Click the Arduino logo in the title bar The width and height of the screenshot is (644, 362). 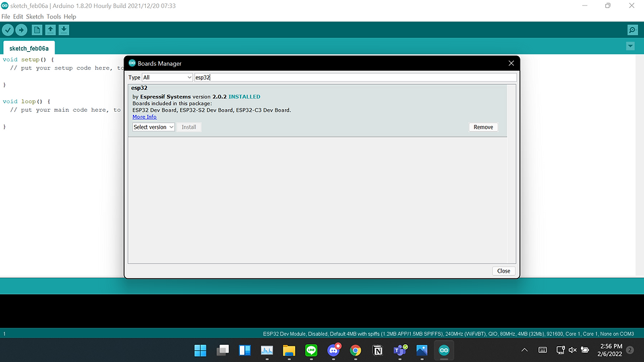point(5,6)
